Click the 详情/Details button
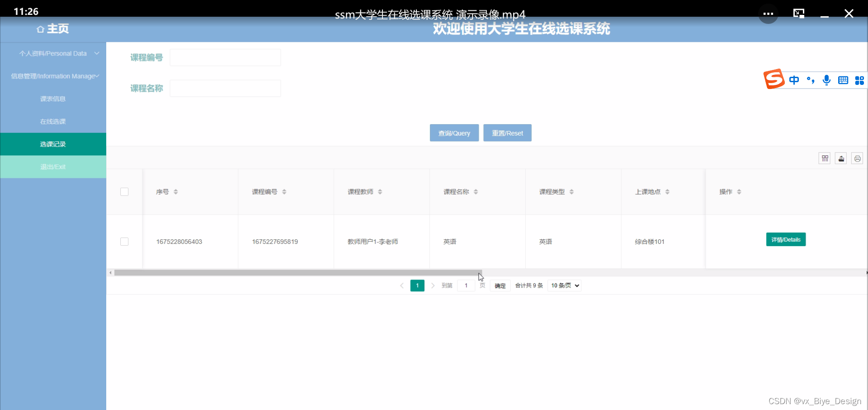Viewport: 868px width, 410px height. (786, 239)
